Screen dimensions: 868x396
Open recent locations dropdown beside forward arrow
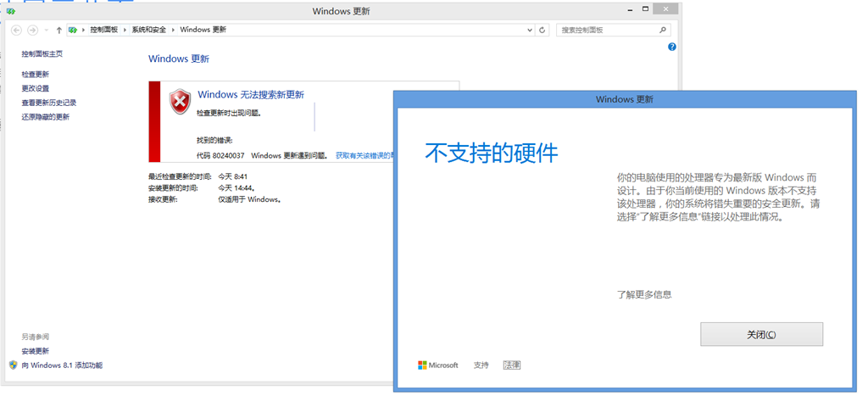[x=46, y=31]
